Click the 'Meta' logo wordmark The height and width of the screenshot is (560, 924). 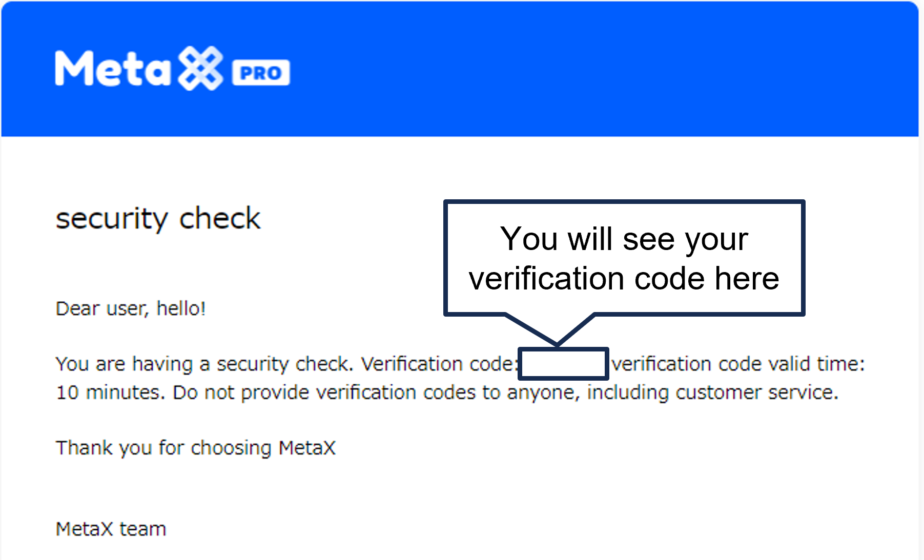[x=113, y=69]
